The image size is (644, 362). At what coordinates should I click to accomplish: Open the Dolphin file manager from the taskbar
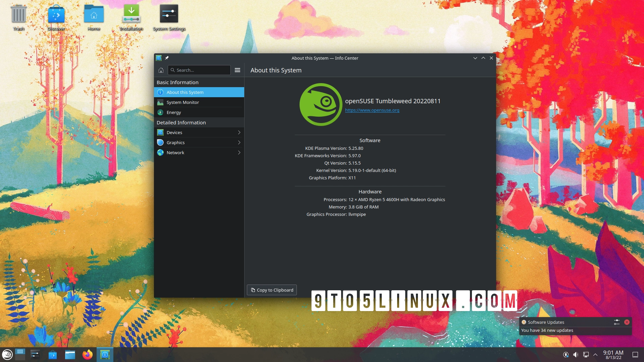coord(69,354)
